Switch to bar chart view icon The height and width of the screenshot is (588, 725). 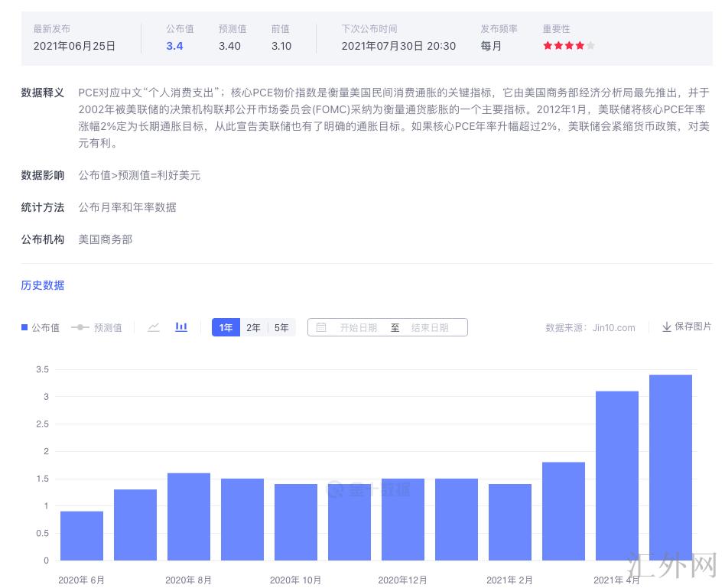click(x=181, y=327)
